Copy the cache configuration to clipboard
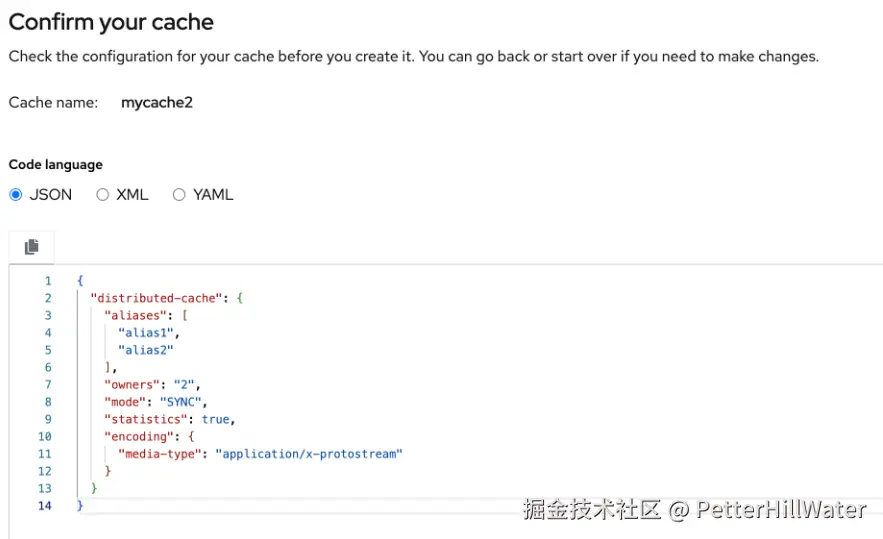 (x=32, y=246)
